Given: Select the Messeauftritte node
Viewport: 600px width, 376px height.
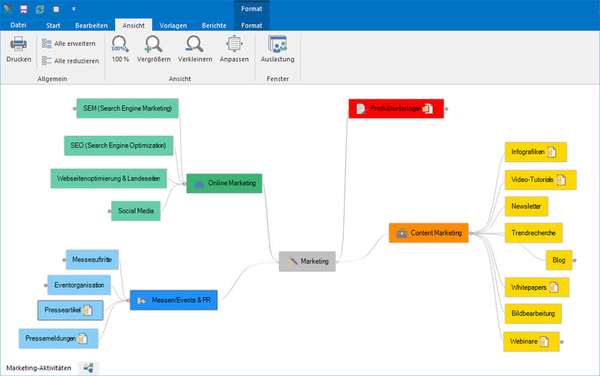Looking at the screenshot, I should point(92,260).
